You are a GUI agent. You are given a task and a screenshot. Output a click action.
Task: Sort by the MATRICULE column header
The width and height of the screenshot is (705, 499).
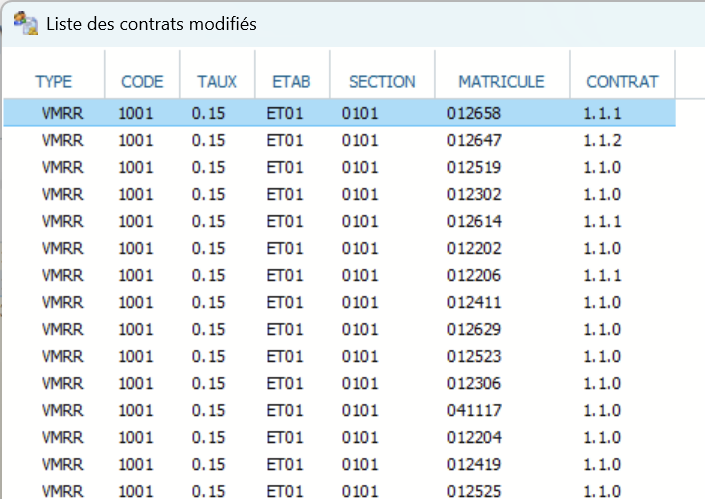[501, 81]
